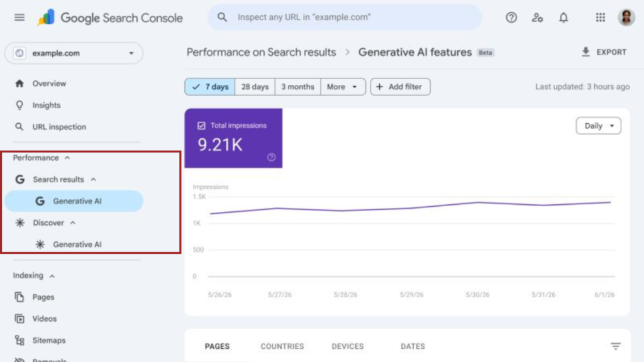Open the users and settings icon
Viewport: 644px width, 362px height.
pos(537,17)
